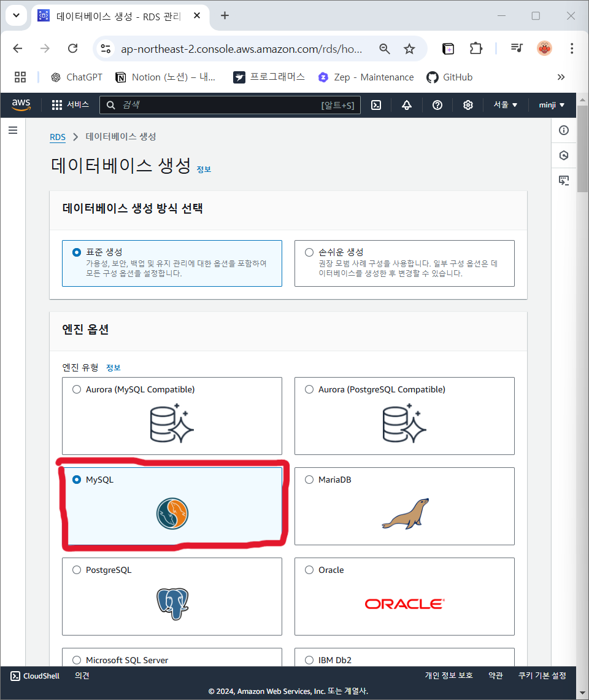Open the AWS home logo

tap(21, 105)
